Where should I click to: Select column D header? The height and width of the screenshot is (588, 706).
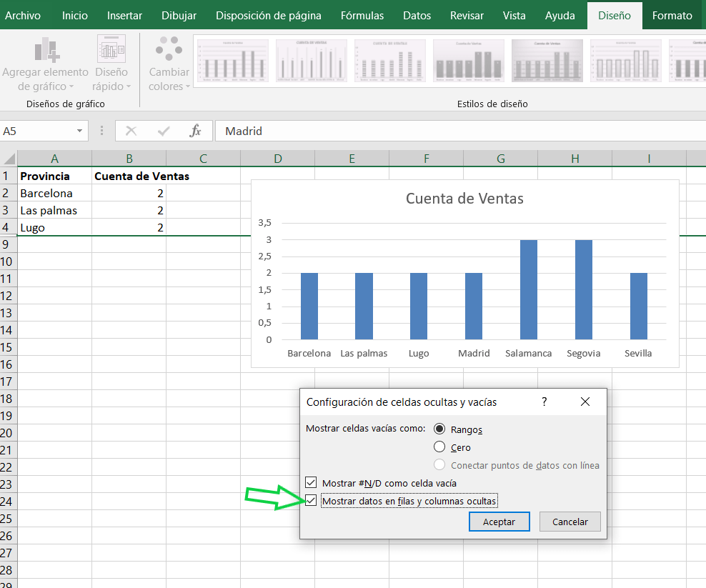[x=278, y=159]
